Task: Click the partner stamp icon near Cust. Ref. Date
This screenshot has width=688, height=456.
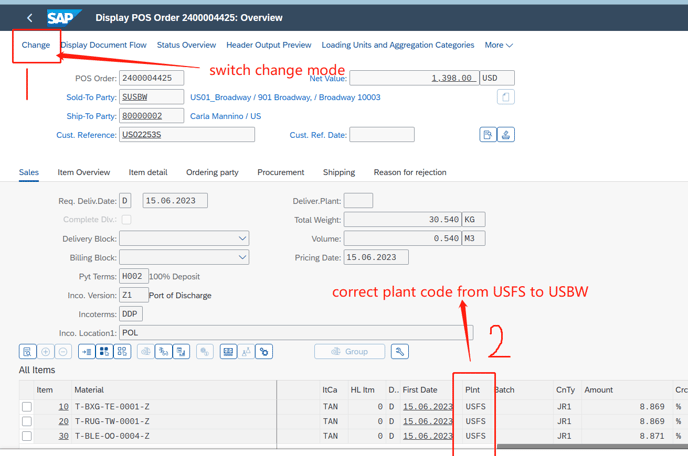Action: click(506, 135)
